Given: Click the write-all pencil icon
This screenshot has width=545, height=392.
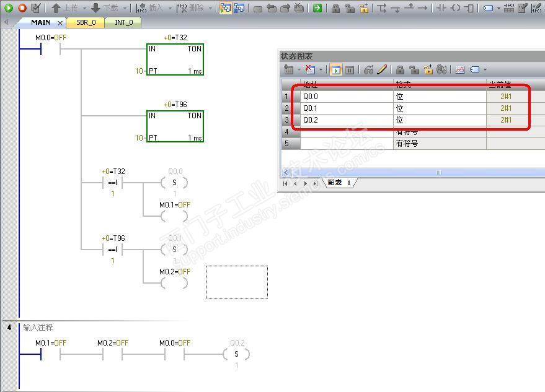Looking at the screenshot, I should [382, 69].
